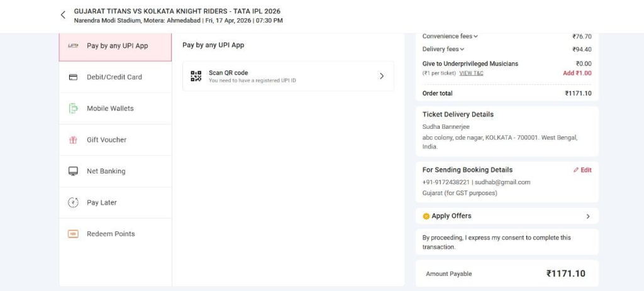Screen dimensions: 644x291
Task: Go back using the header arrow
Action: (x=63, y=15)
